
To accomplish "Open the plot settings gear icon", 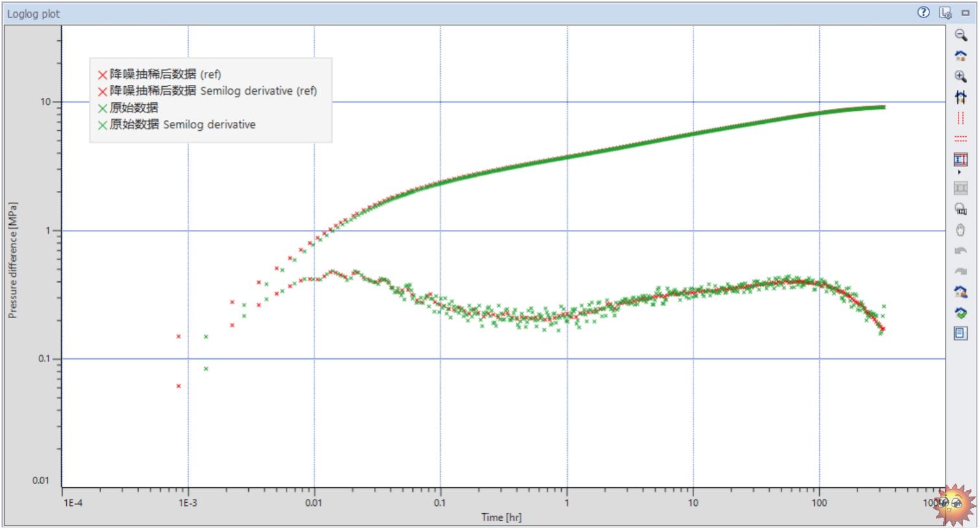I will click(946, 12).
